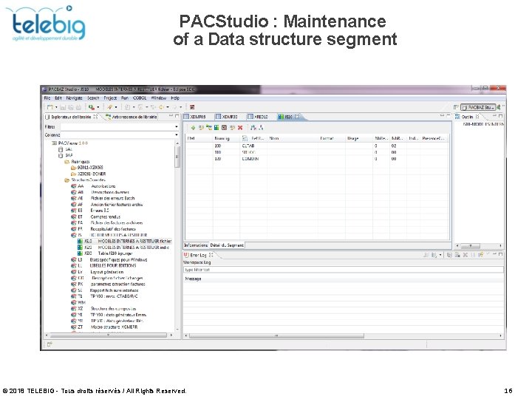
Task: Open the Filtre combo box dropdown
Action: click(177, 127)
